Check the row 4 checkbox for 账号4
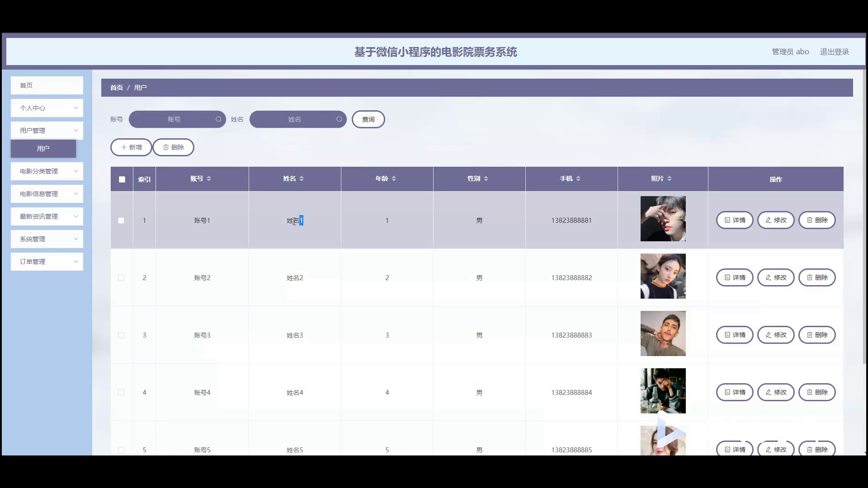 (x=121, y=393)
